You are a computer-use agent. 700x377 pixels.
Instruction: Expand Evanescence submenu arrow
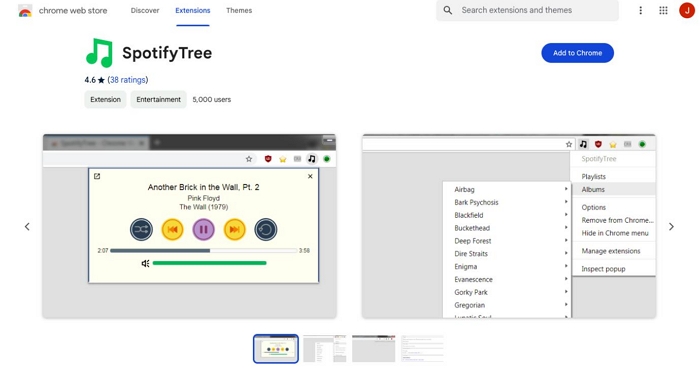[x=566, y=279]
